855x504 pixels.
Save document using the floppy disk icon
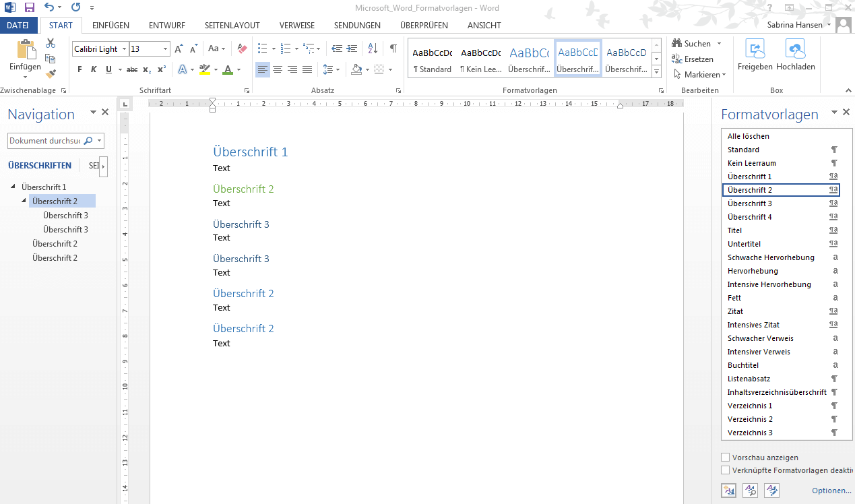tap(29, 7)
